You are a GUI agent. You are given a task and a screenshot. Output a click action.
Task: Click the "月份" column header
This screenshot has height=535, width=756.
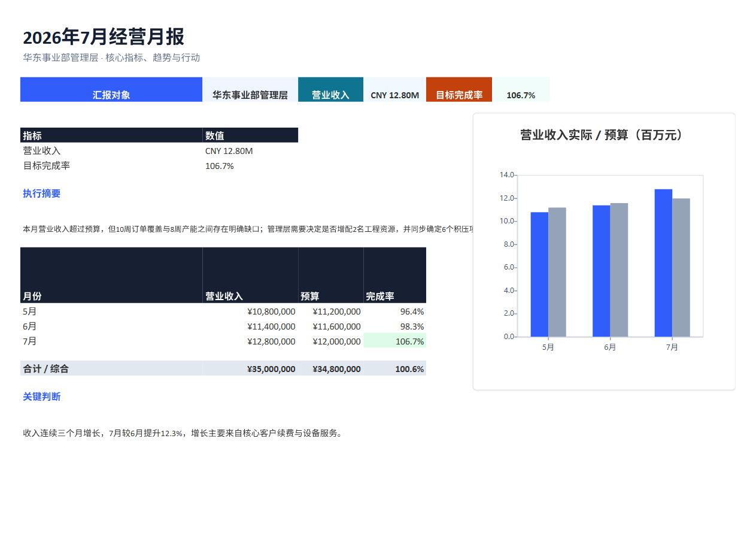tap(111, 275)
